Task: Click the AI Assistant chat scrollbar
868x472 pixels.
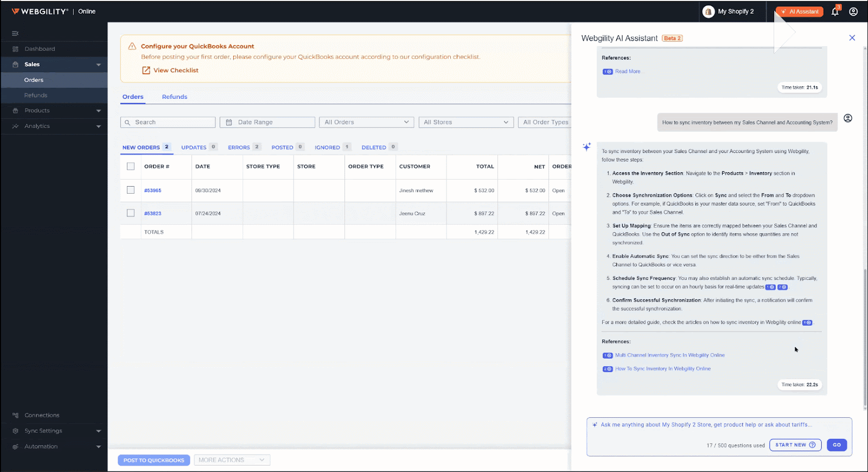Action: [865, 337]
